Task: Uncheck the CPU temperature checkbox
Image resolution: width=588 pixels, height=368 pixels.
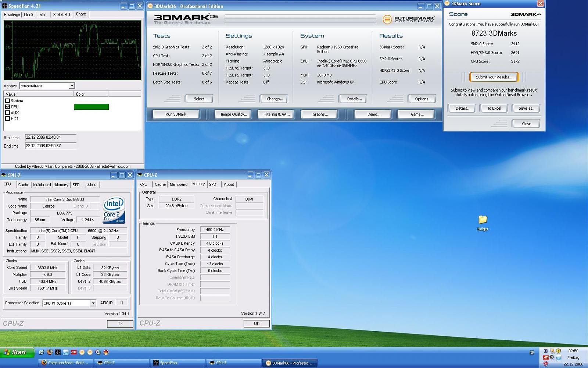Action: [x=7, y=107]
